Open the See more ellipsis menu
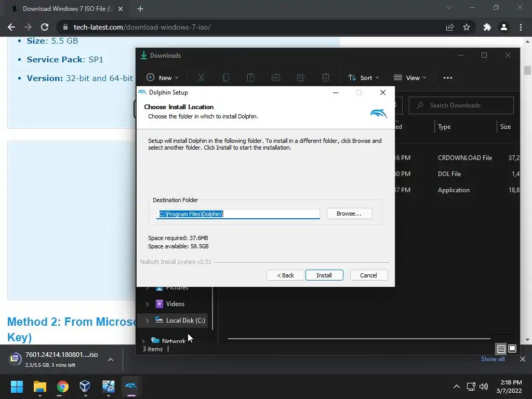Screen dimensions: 532x399 pos(447,78)
